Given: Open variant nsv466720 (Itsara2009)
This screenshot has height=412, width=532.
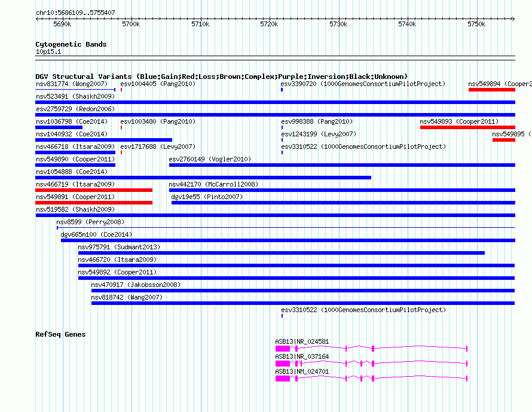Looking at the screenshot, I should click(x=117, y=260).
